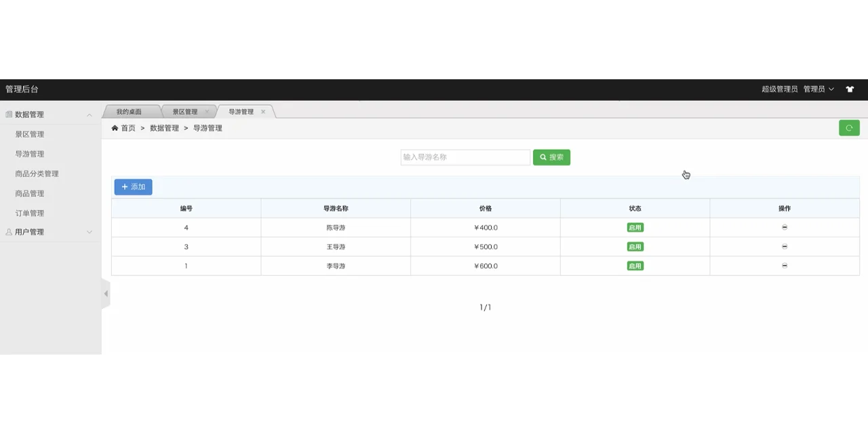Click number 3 in 编号 column
Viewport: 868px width, 433px height.
tap(186, 247)
